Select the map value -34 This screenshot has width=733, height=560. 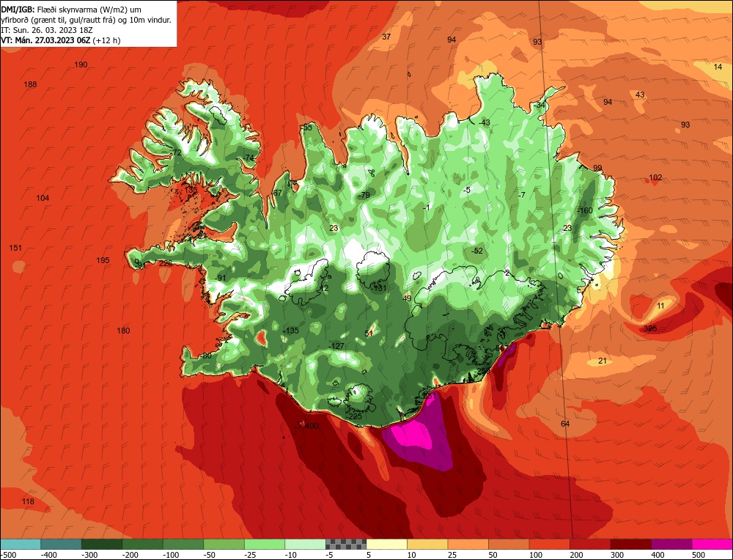539,105
